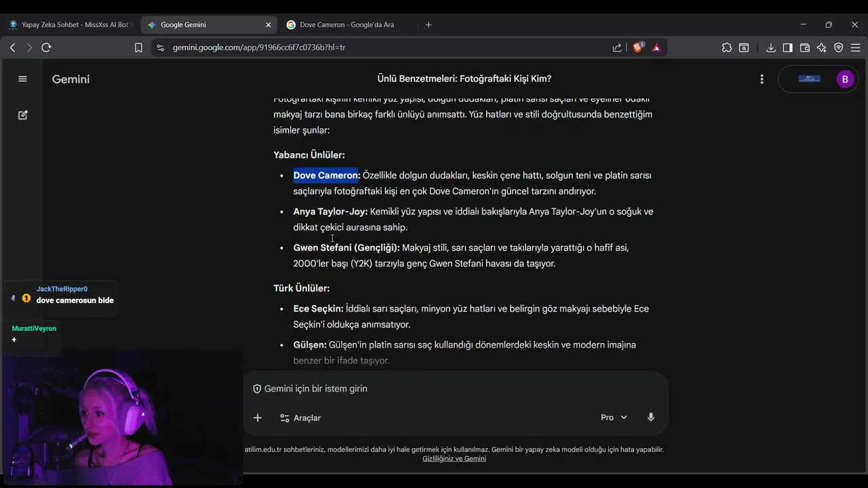Start voice input with microphone

coord(651,418)
